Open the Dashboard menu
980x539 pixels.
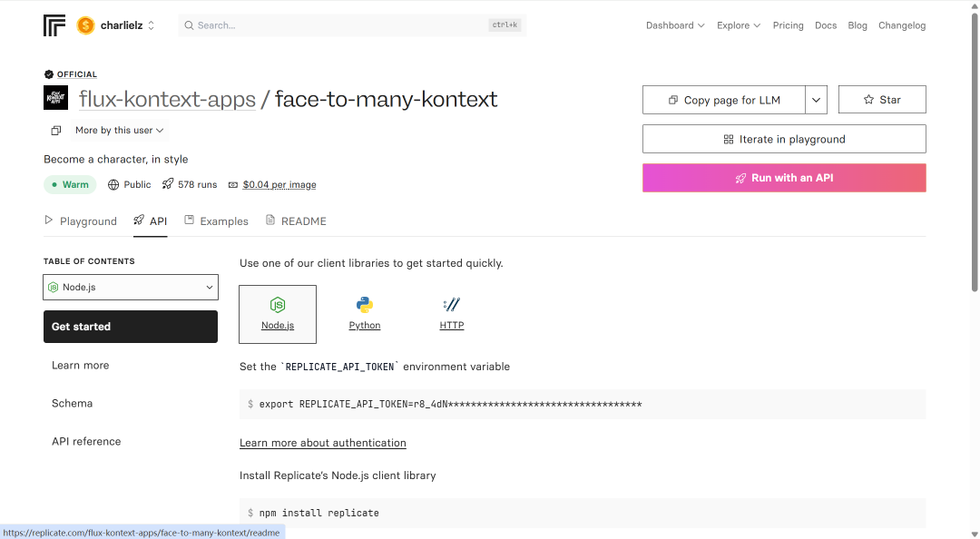[675, 25]
